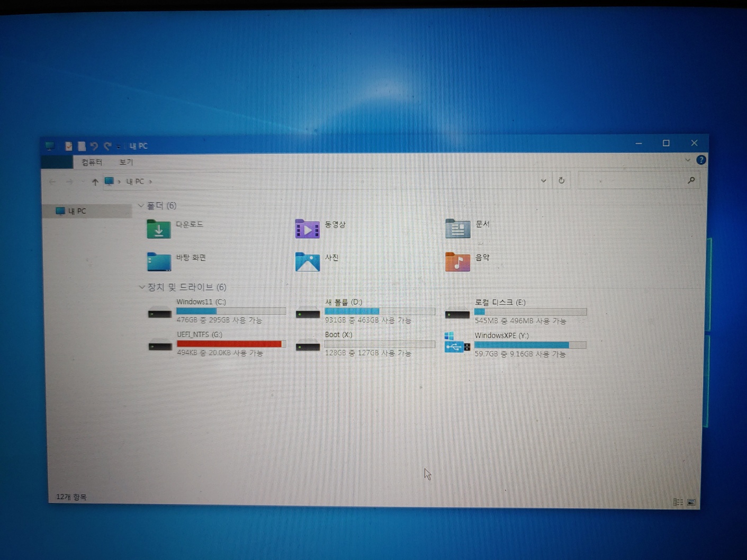This screenshot has height=560, width=747.
Task: Select the 바탕 화면 folder icon
Action: pos(159,261)
